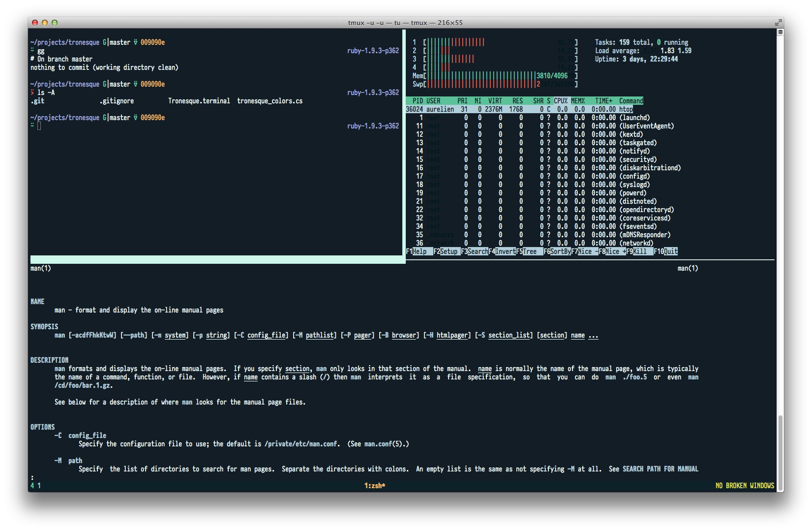Click the green zoom window button
This screenshot has height=531, width=812.
[x=55, y=23]
